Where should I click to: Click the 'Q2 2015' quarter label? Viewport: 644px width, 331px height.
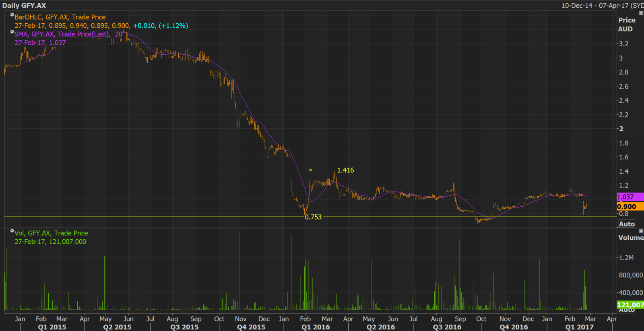point(117,327)
